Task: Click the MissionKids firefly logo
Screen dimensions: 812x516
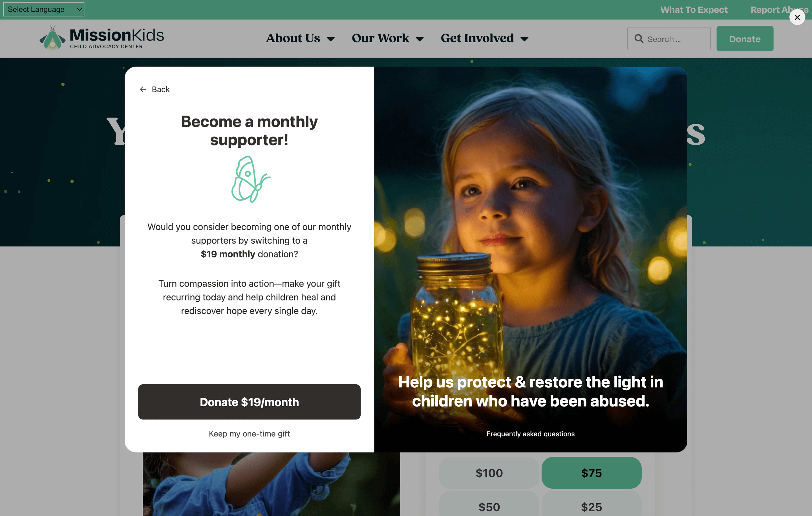Action: coord(52,38)
